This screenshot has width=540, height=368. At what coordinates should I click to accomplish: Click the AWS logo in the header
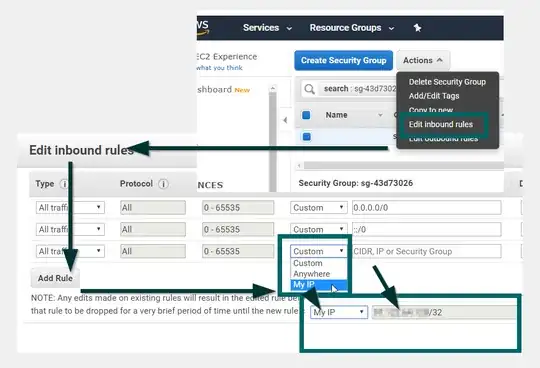pyautogui.click(x=203, y=28)
